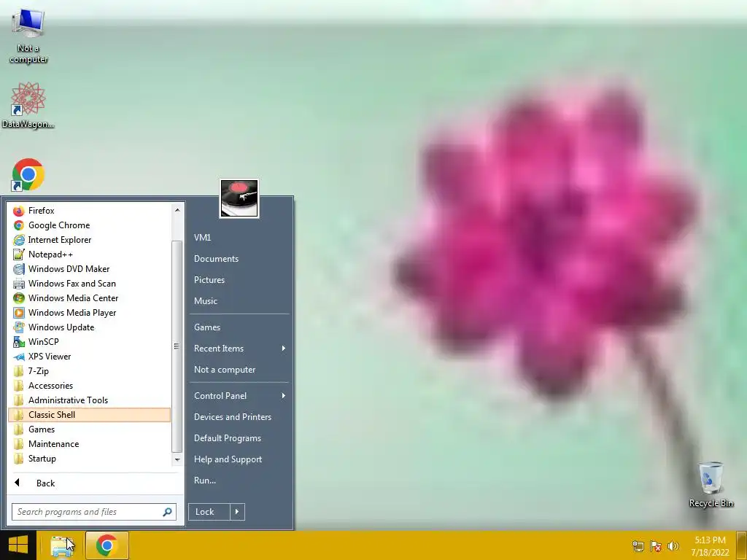Open XPS Viewer
Screen dimensions: 747x560
coord(89,356)
